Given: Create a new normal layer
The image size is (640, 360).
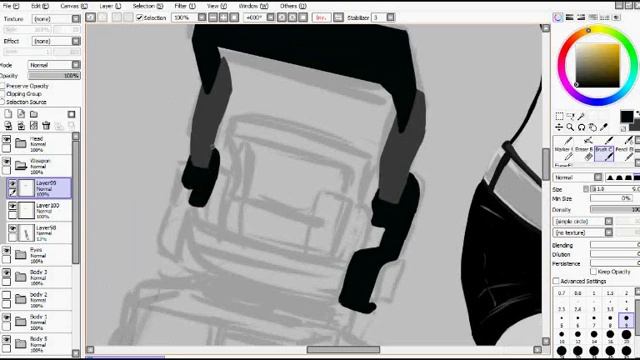Looking at the screenshot, I should click(8, 114).
